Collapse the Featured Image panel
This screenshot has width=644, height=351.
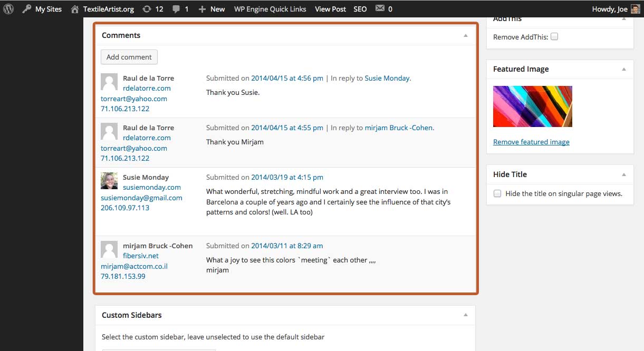coord(624,69)
